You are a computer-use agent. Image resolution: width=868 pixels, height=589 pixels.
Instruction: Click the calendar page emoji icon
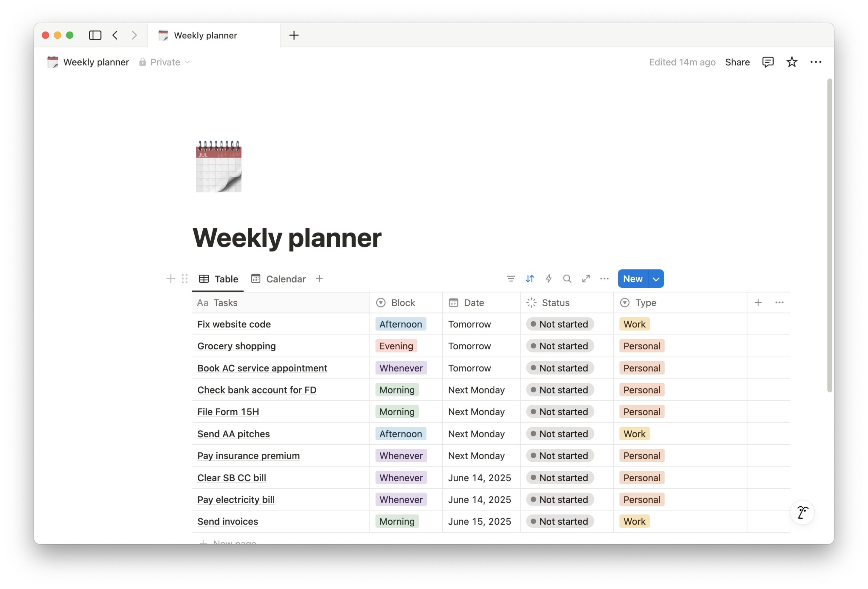click(218, 166)
